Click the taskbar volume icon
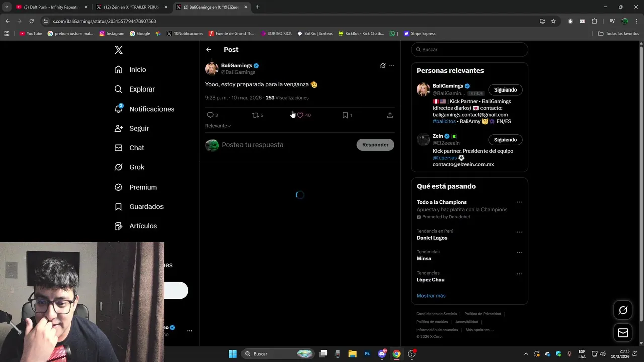Image resolution: width=644 pixels, height=362 pixels. coord(603,354)
